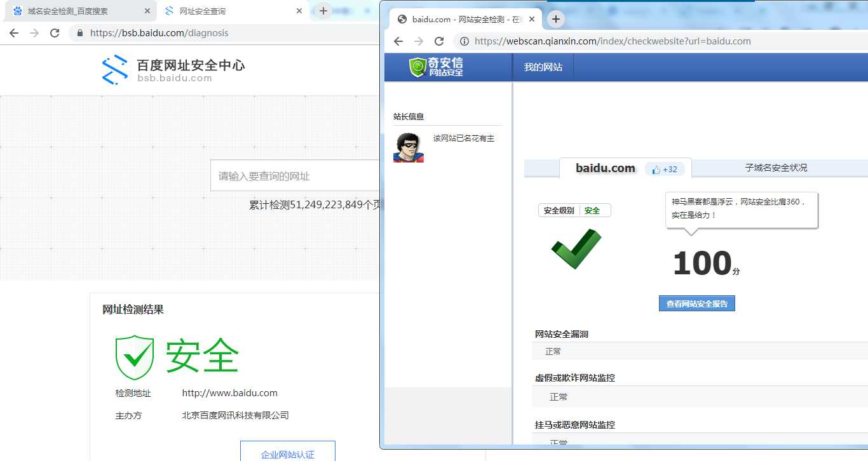Switch to 域名安全检测_百度搜索 tab
868x461 pixels.
coord(79,11)
